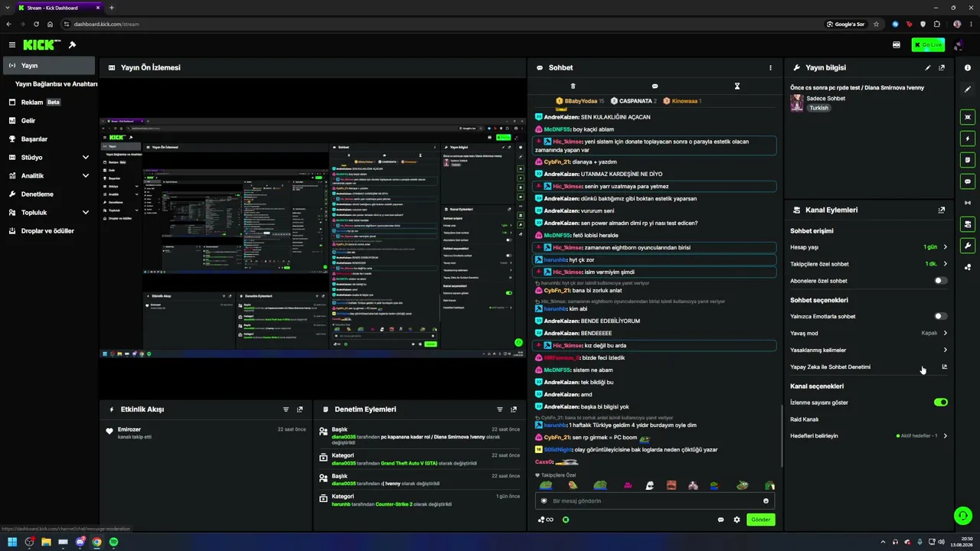980x551 pixels.
Task: Pop out the Kanal Eylemleri panel
Action: [x=942, y=210]
